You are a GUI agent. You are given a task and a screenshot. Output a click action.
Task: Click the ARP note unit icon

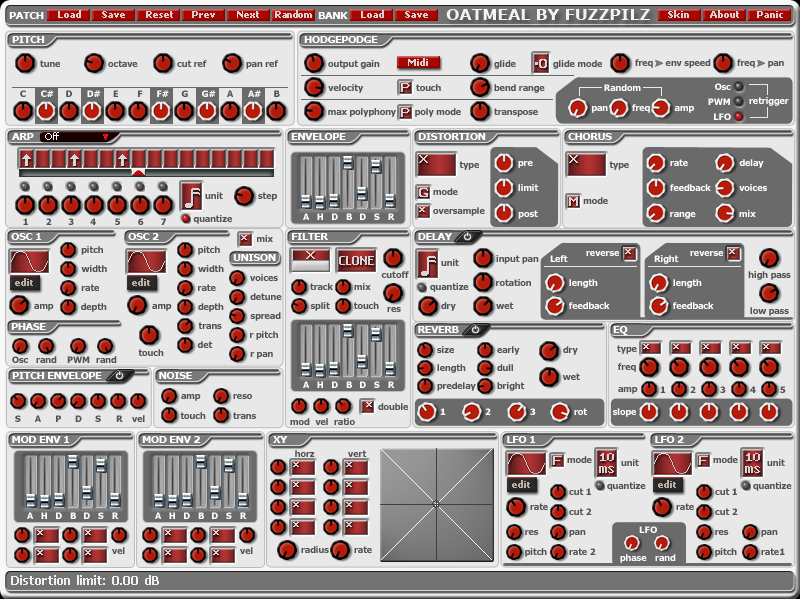(x=191, y=196)
